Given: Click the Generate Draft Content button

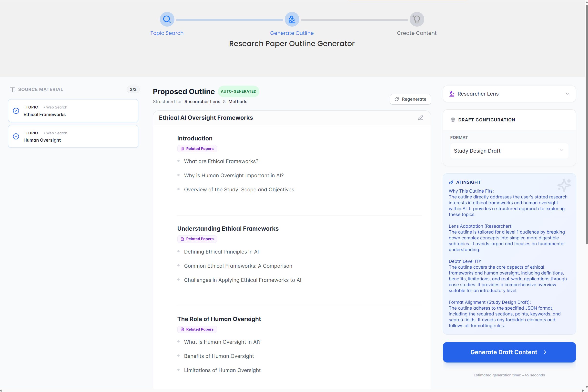Looking at the screenshot, I should pos(509,352).
